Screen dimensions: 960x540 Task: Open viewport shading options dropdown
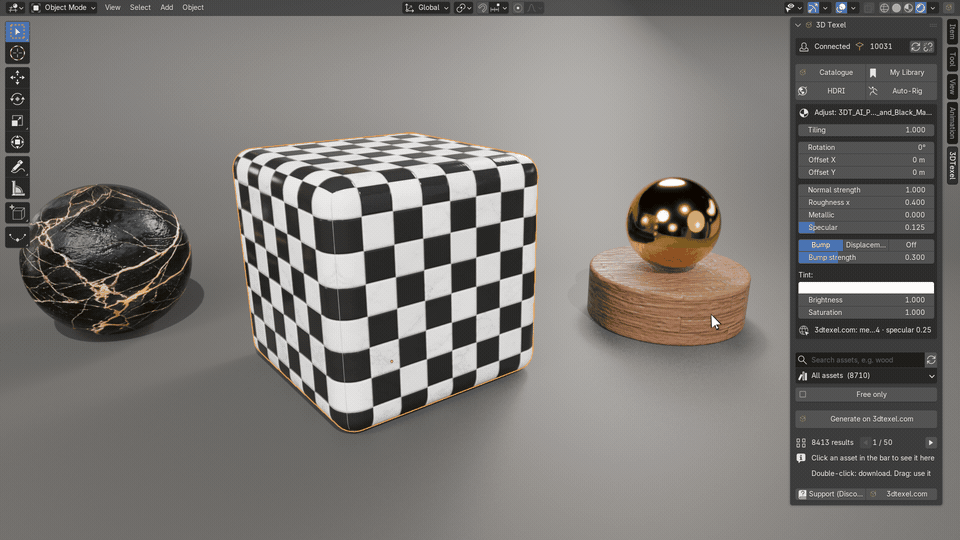pos(933,8)
